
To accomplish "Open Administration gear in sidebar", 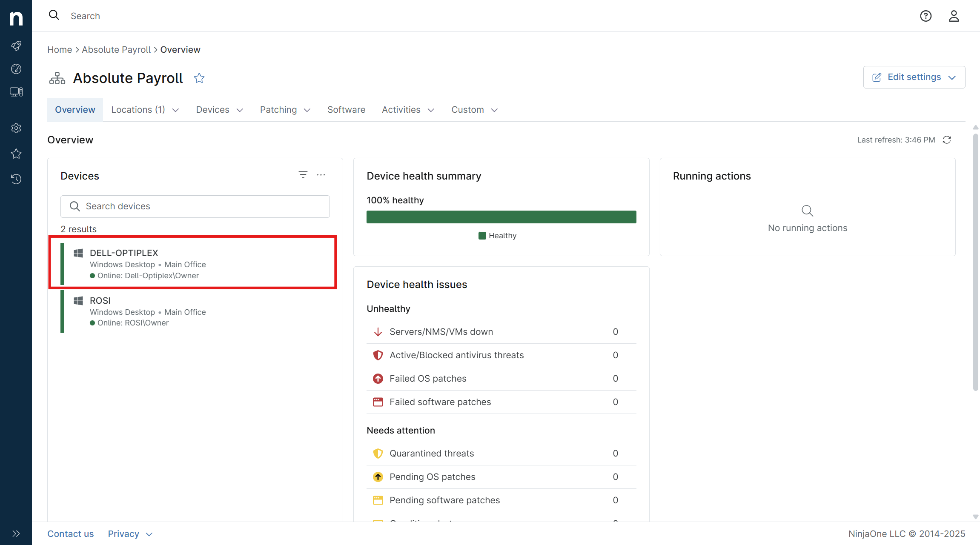I will tap(16, 128).
